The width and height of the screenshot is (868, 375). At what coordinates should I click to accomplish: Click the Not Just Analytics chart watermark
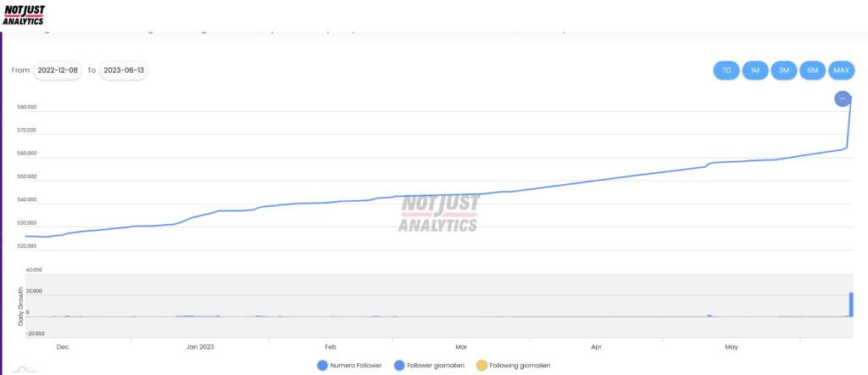439,213
